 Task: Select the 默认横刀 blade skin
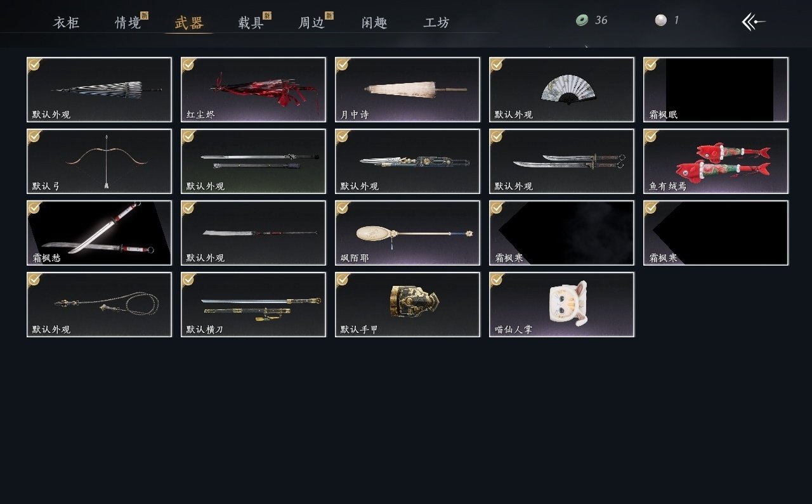point(253,304)
